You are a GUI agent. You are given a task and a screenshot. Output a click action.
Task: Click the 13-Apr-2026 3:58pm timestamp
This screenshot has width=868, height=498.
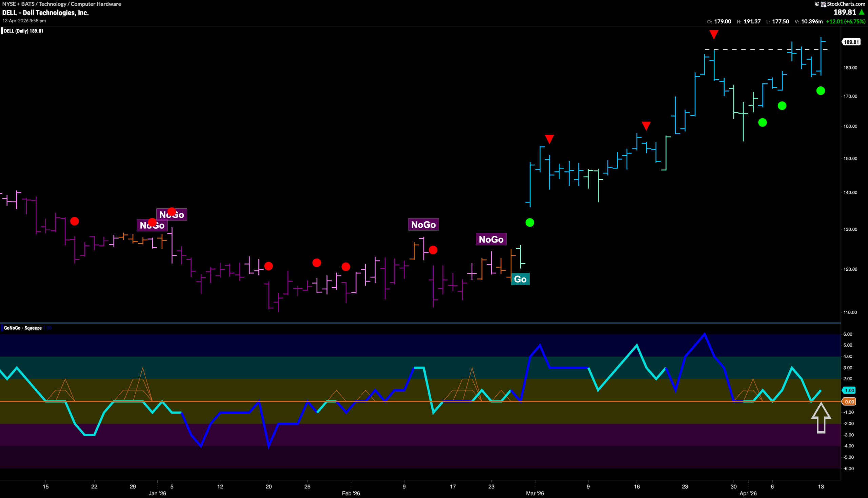coord(24,21)
